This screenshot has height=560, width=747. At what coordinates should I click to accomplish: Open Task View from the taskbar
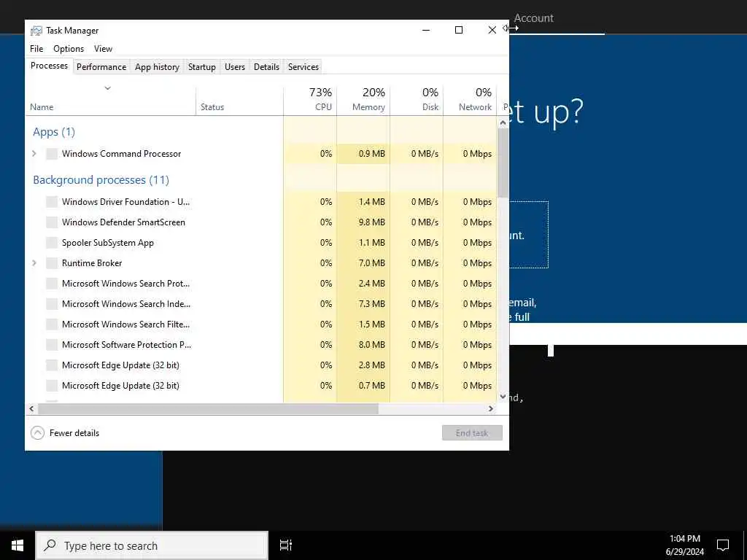click(286, 545)
